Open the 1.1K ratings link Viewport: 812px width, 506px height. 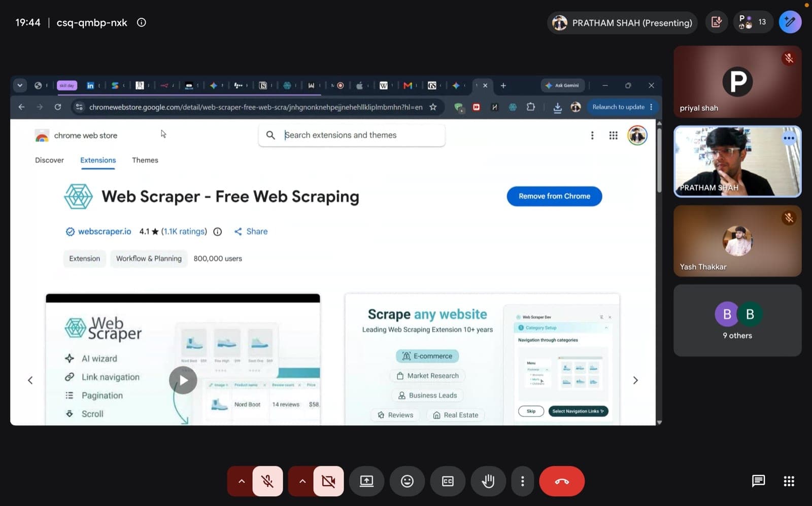pyautogui.click(x=184, y=231)
